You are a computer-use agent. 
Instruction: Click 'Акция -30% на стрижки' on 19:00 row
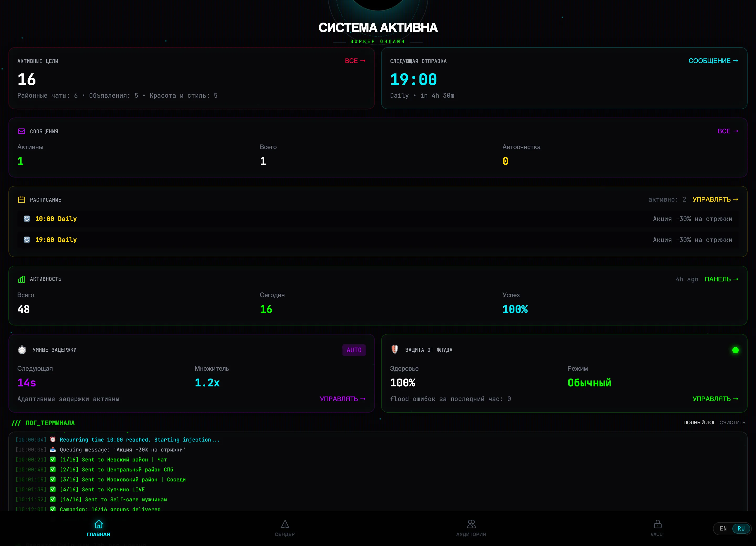click(x=692, y=240)
